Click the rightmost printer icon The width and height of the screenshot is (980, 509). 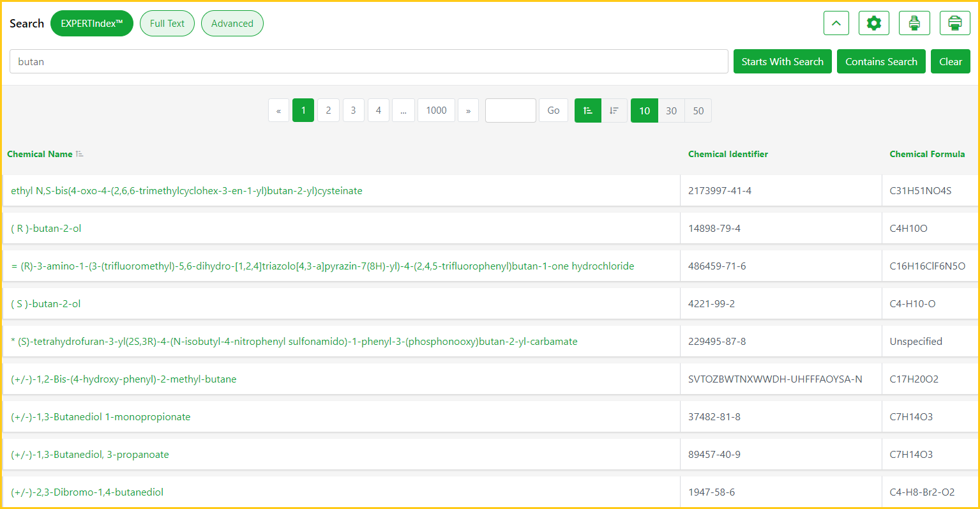(954, 24)
